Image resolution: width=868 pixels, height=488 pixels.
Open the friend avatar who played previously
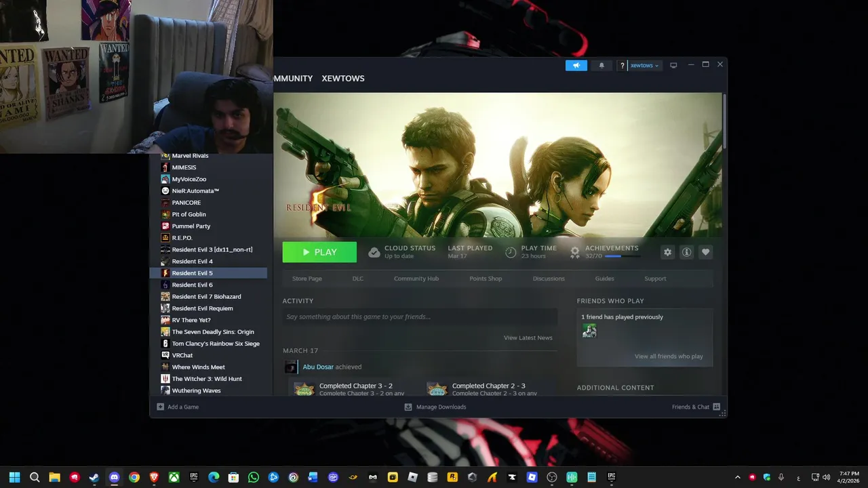pos(589,331)
